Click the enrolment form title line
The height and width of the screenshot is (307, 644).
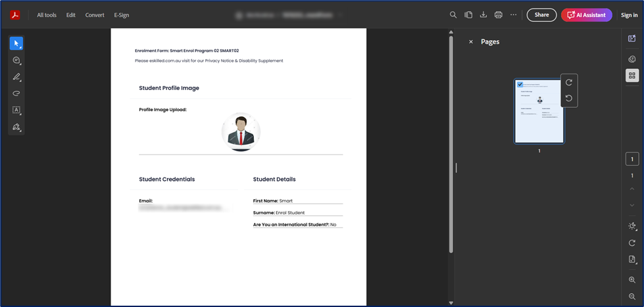(x=187, y=51)
